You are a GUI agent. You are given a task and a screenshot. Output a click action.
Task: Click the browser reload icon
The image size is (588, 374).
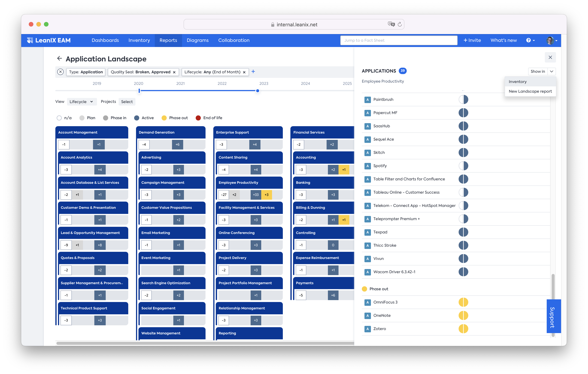point(400,24)
